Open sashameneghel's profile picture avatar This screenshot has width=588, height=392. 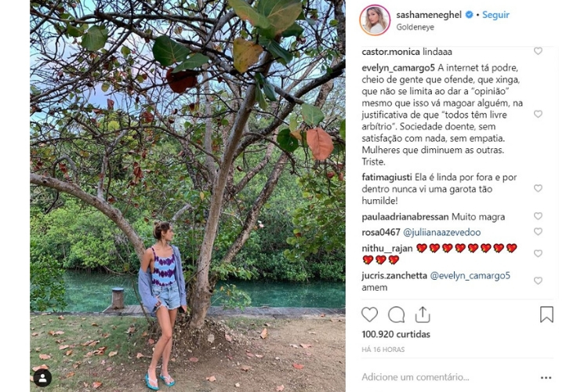click(x=375, y=20)
